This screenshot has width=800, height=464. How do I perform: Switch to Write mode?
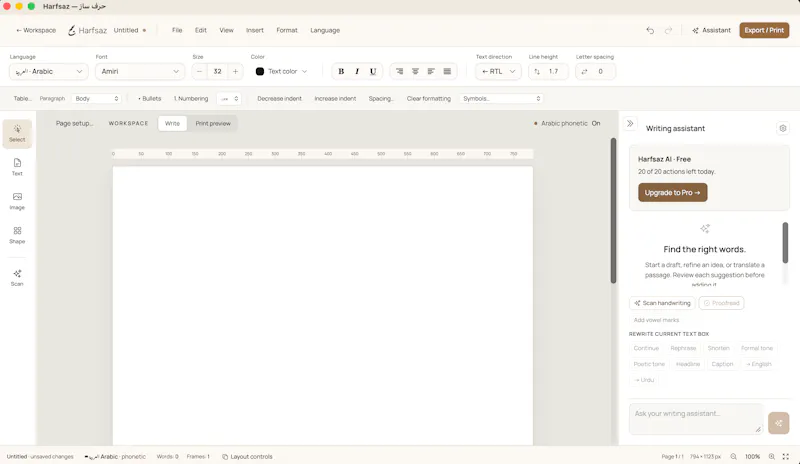[x=172, y=124]
